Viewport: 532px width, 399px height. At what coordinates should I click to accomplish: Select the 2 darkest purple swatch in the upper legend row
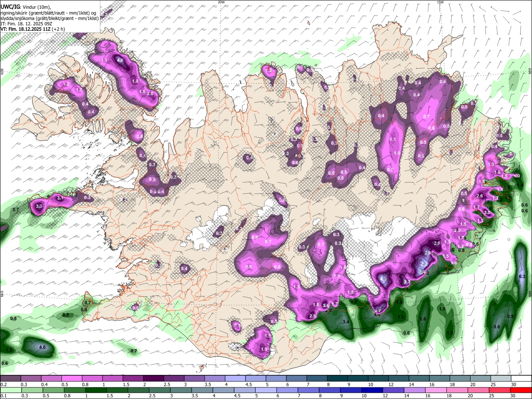153,379
